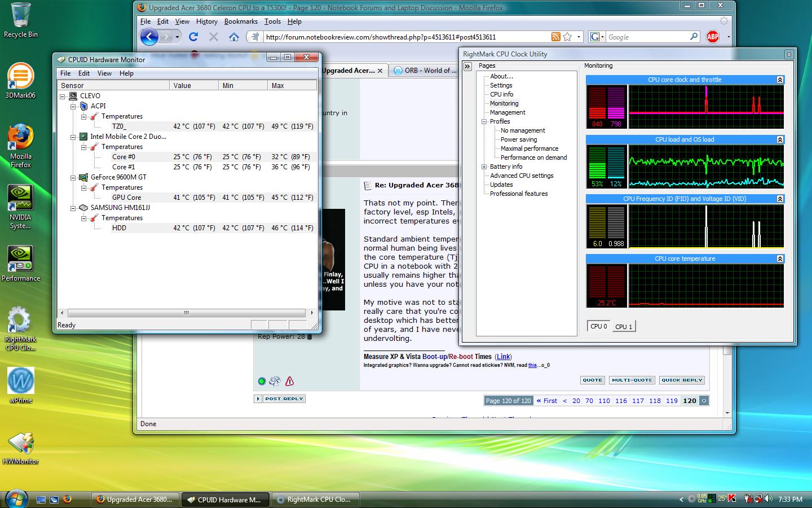
Task: Click the Max column header in Hardware Monitor
Action: pos(292,86)
